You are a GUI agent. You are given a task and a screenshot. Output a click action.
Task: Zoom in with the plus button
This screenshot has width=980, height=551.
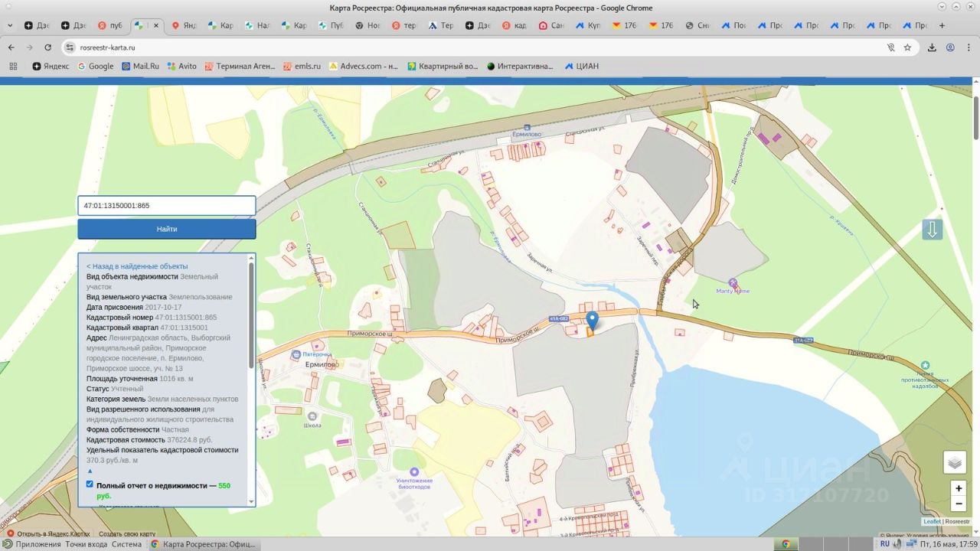coord(958,488)
